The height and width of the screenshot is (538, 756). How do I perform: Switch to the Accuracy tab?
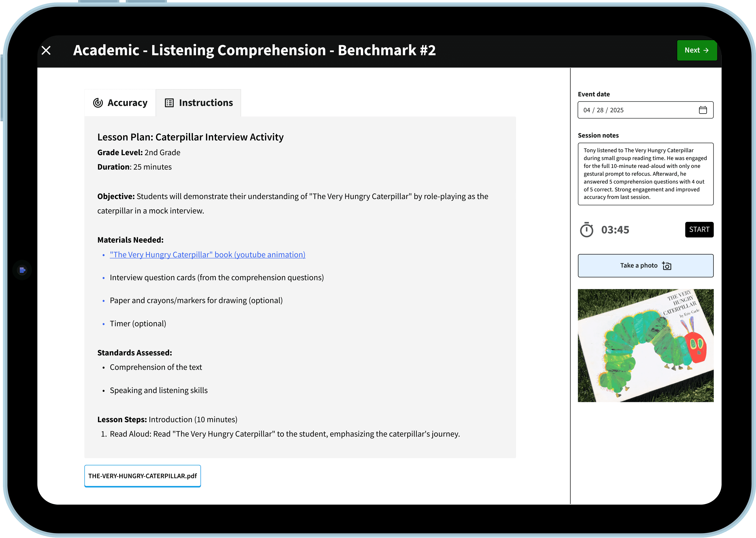pos(120,103)
